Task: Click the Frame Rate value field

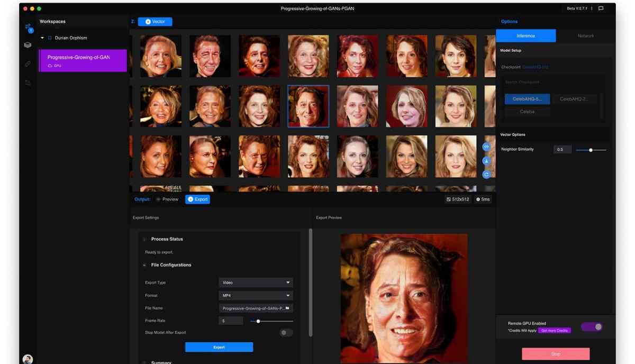Action: pos(231,321)
